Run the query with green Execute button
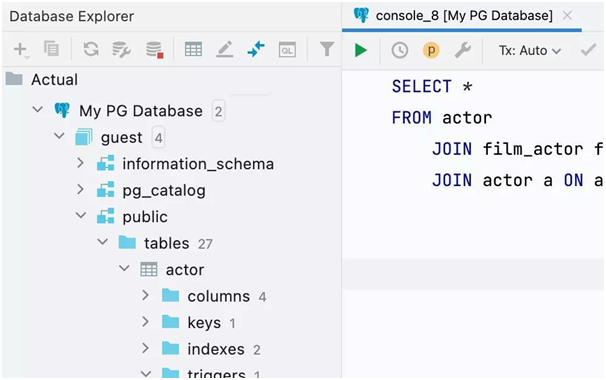The height and width of the screenshot is (380, 606). pos(361,50)
